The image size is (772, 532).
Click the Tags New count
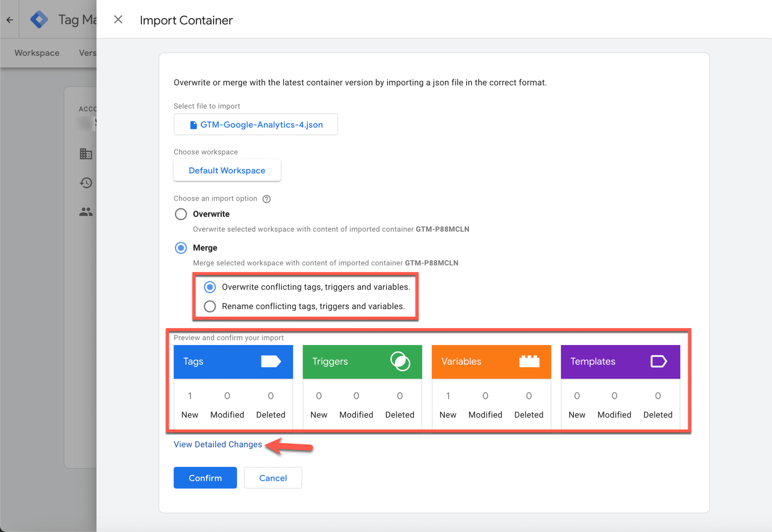[190, 396]
